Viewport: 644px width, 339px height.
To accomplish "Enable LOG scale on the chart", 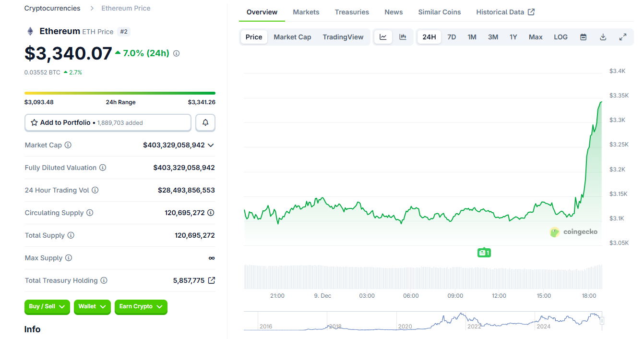I will click(560, 36).
